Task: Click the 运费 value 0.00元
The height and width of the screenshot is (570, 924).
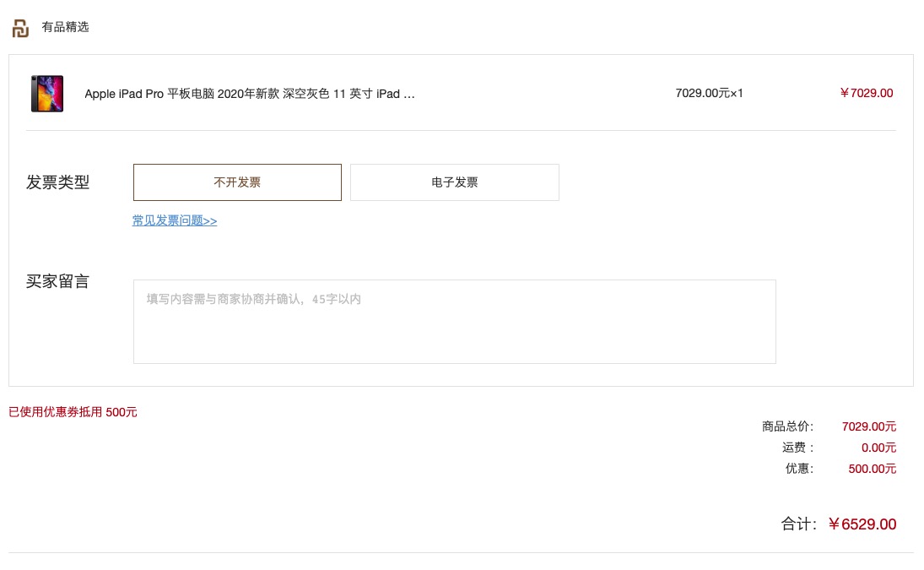Action: pyautogui.click(x=878, y=448)
